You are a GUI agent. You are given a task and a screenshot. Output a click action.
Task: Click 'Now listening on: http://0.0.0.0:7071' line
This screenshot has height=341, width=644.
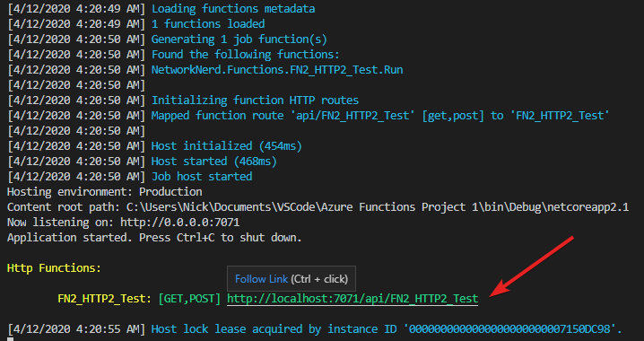(123, 223)
